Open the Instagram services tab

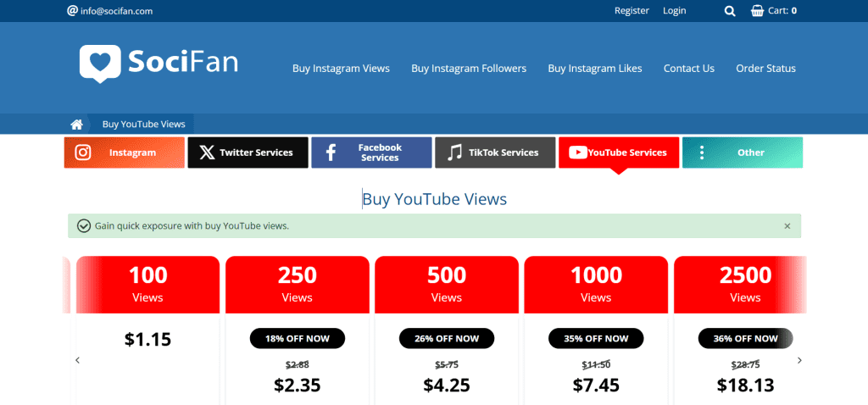(x=124, y=153)
